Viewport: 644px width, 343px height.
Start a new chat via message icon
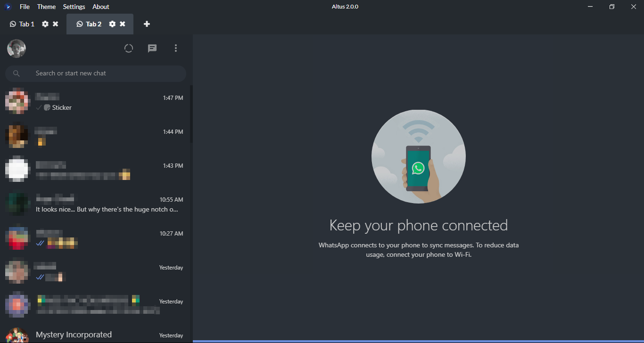tap(152, 48)
